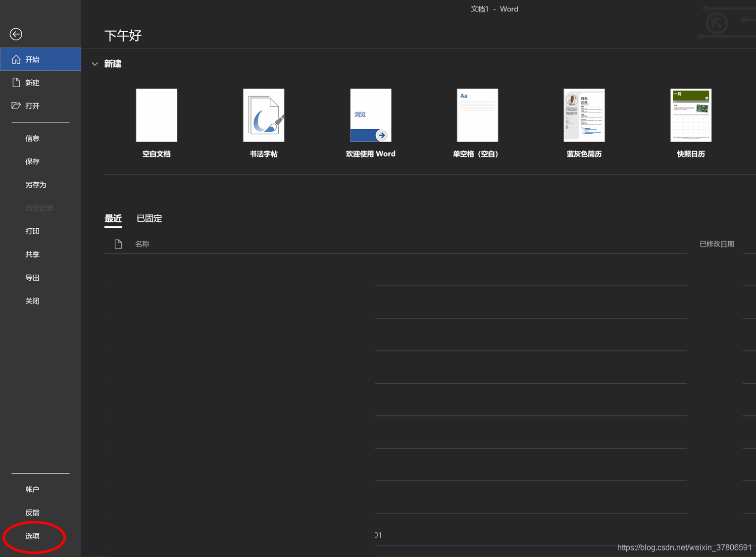Click the arrow on 欢迎使用 Word template
This screenshot has height=557, width=756.
(x=381, y=135)
